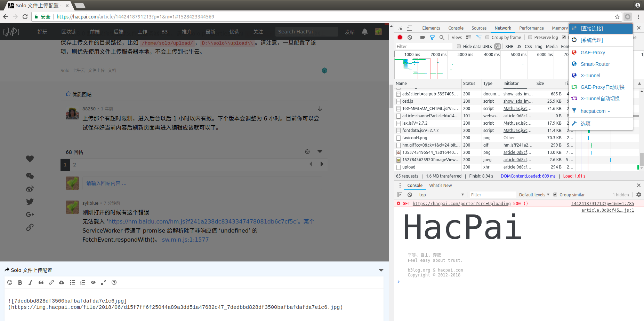Screen dimensions: 644x321
Task: Open the emoji picker in editor toolbar
Action: (x=10, y=282)
